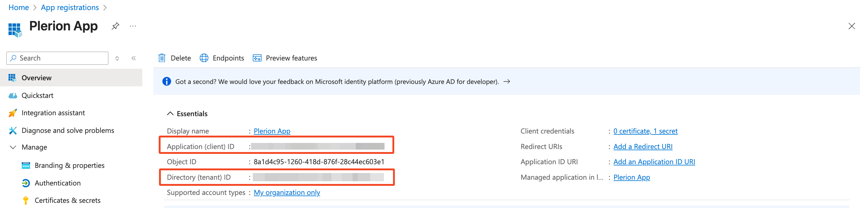Click the Application ID URI label
868x208 pixels.
549,162
